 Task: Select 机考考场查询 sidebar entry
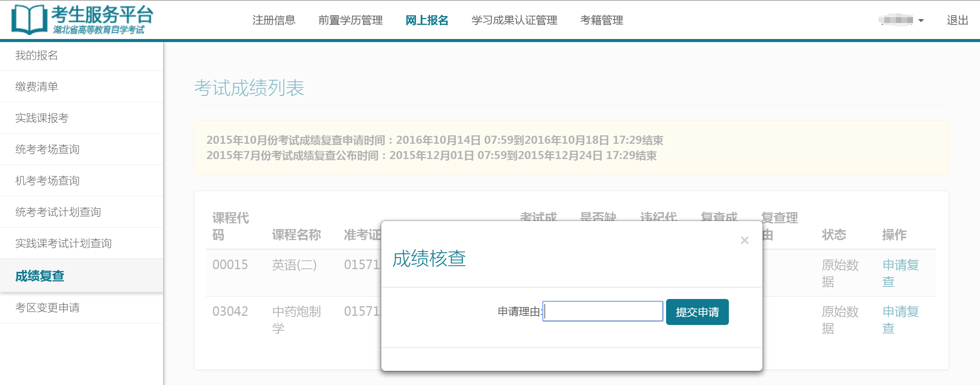[47, 181]
